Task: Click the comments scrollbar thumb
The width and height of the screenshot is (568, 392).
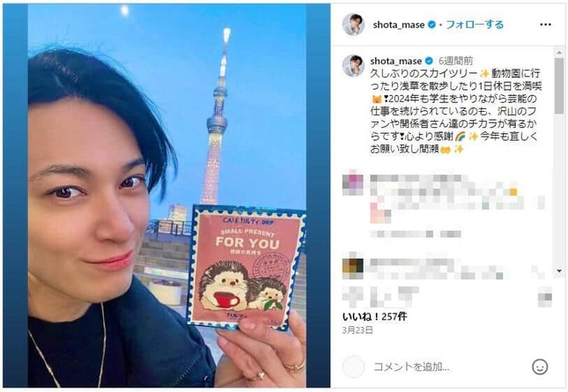Action: click(x=559, y=85)
